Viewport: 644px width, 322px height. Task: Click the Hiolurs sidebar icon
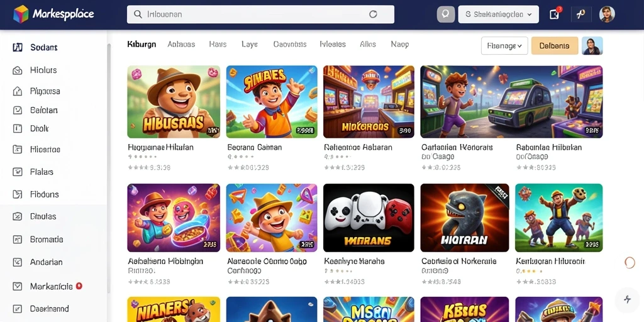pos(18,70)
